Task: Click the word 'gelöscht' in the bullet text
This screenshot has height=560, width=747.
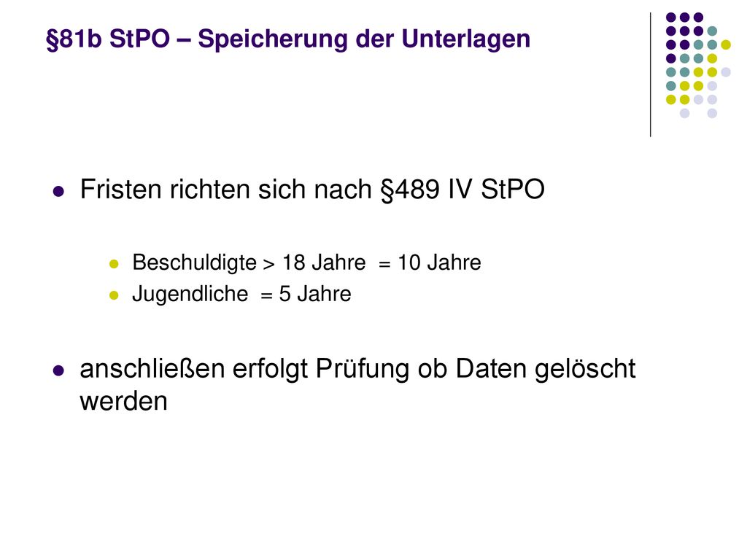Action: pos(585,369)
